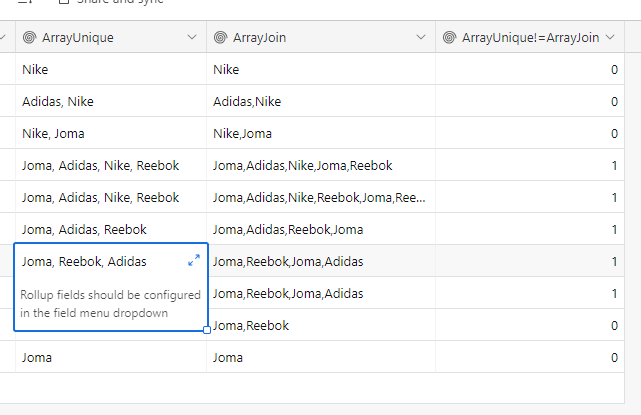This screenshot has height=415, width=641.
Task: Click the ArrayJoin cell reading only "Nike"
Action: tap(321, 69)
